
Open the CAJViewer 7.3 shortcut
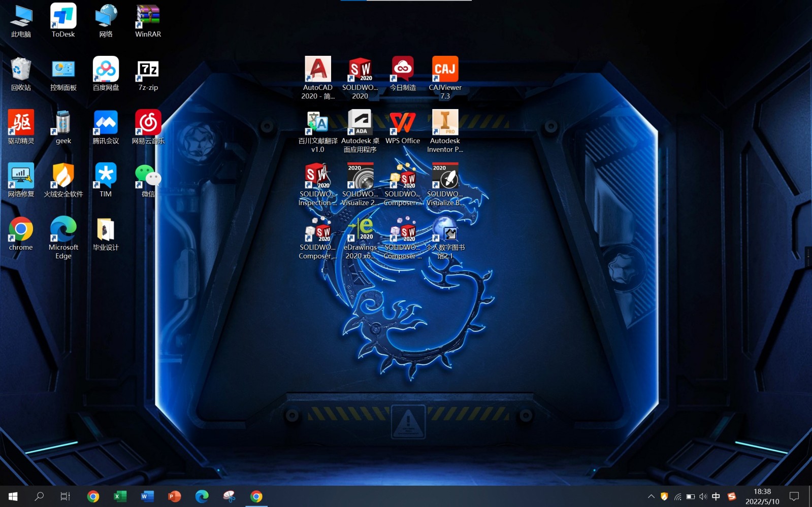click(x=445, y=78)
